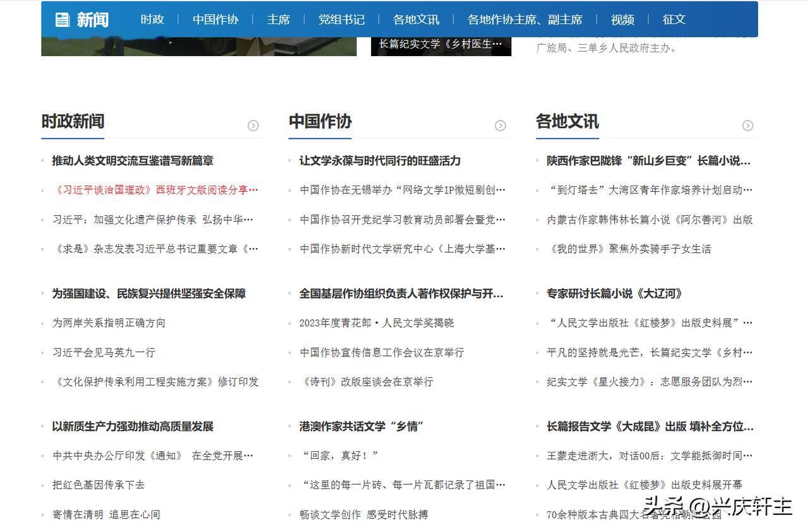Image resolution: width=808 pixels, height=532 pixels.
Task: Open the arrow icon beside 各地文讯 heading
Action: [748, 126]
